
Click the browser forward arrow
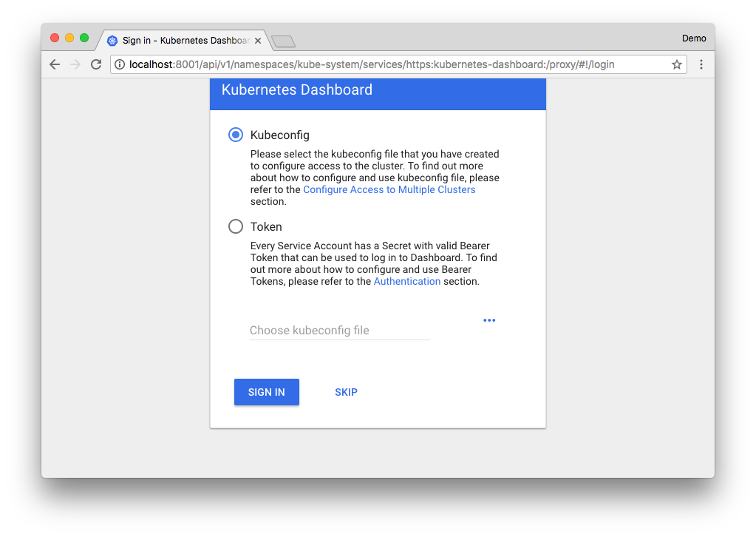[x=75, y=64]
